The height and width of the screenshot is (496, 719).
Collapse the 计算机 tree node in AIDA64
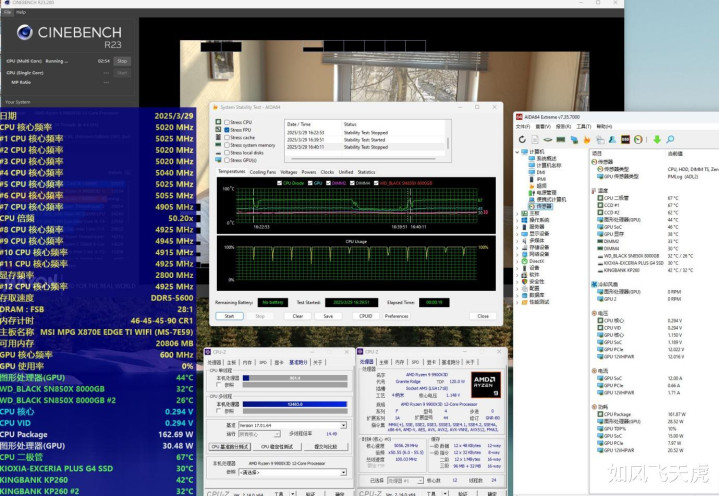click(517, 152)
